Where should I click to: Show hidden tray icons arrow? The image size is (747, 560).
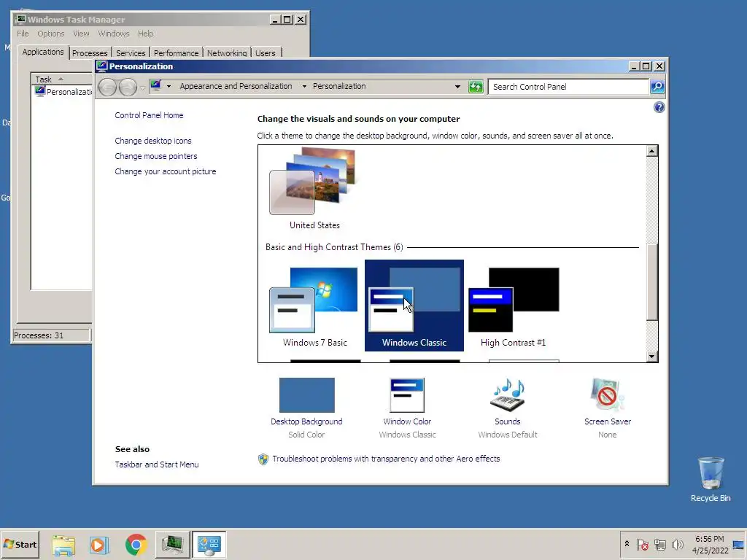tap(627, 544)
